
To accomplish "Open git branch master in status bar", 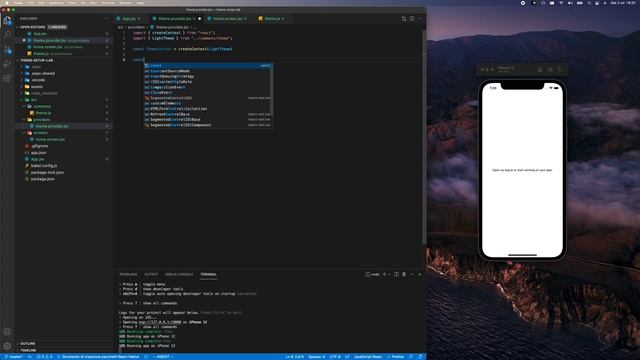I will tap(14, 357).
